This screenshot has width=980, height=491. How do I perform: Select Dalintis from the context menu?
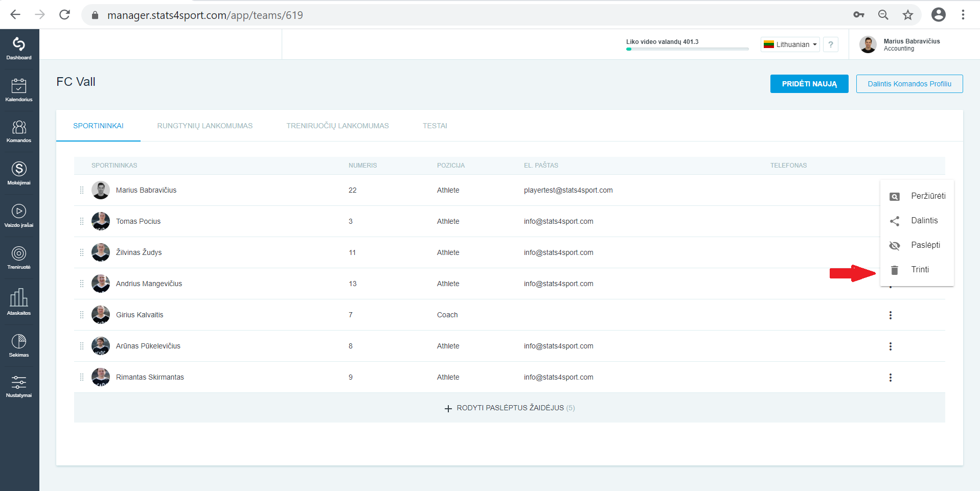(917, 221)
